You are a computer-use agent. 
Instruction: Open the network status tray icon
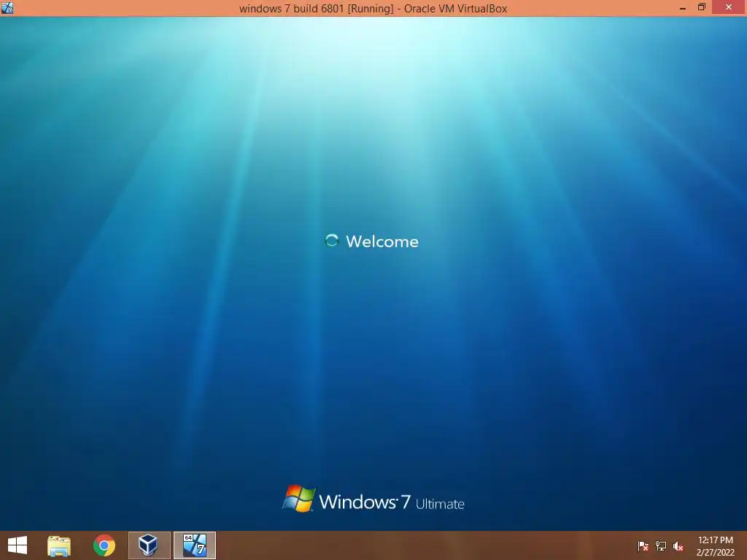point(661,546)
